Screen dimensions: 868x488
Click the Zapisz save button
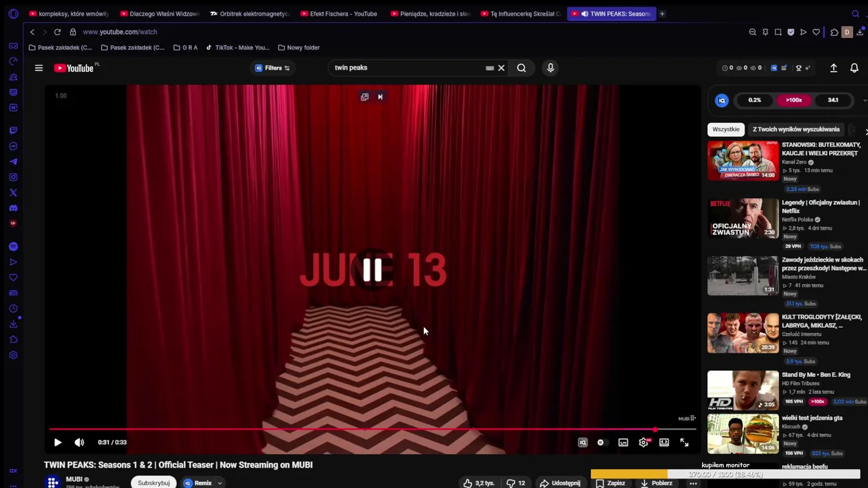(610, 483)
